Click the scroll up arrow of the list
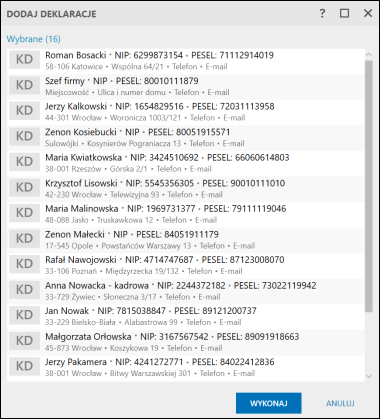Viewport: 380px width, 419px height. click(368, 55)
